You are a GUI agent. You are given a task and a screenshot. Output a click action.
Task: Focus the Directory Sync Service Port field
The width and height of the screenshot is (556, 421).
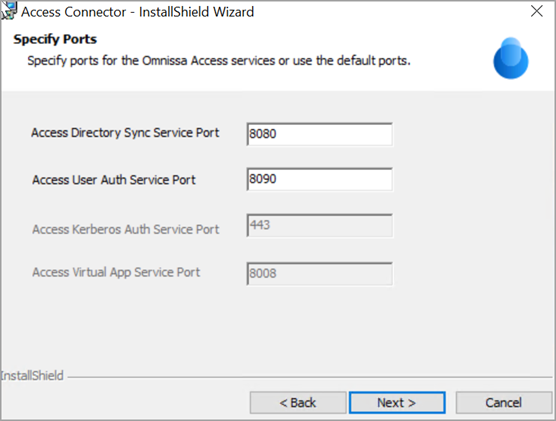point(319,134)
